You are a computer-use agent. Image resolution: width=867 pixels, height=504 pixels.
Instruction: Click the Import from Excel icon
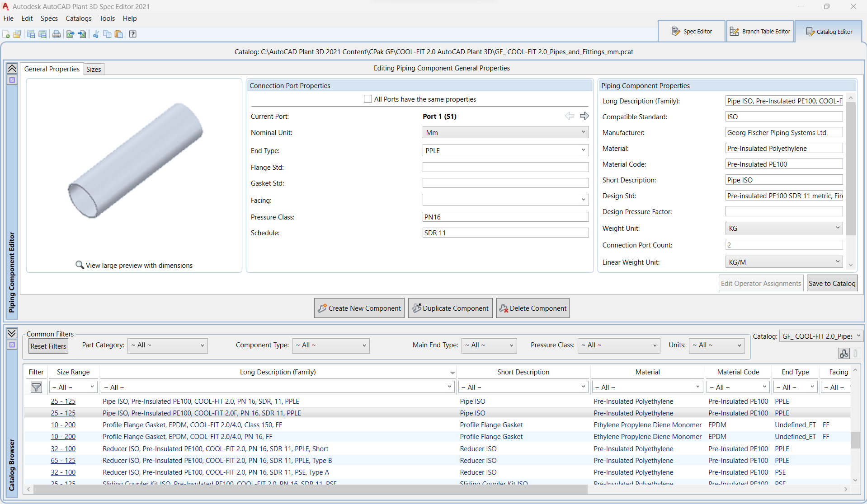point(82,34)
